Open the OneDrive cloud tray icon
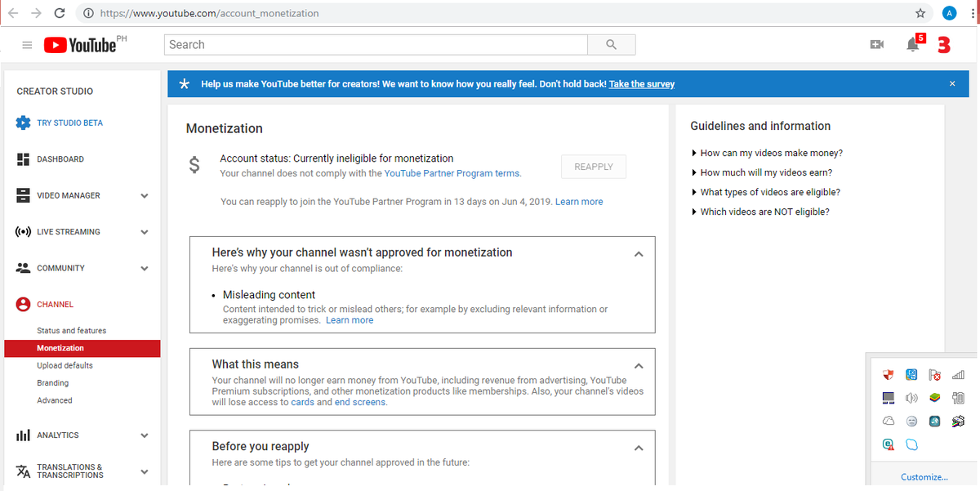This screenshot has width=980, height=491. point(889,421)
